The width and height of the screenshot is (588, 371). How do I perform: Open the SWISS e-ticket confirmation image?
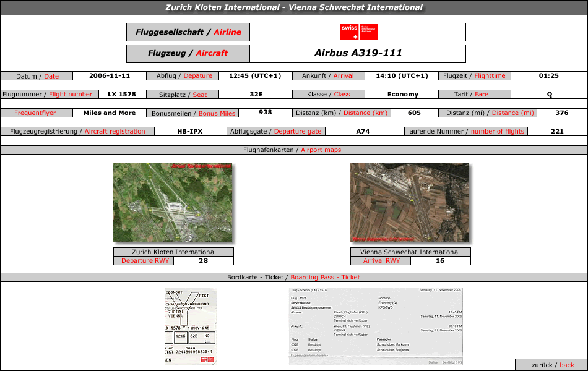375,326
